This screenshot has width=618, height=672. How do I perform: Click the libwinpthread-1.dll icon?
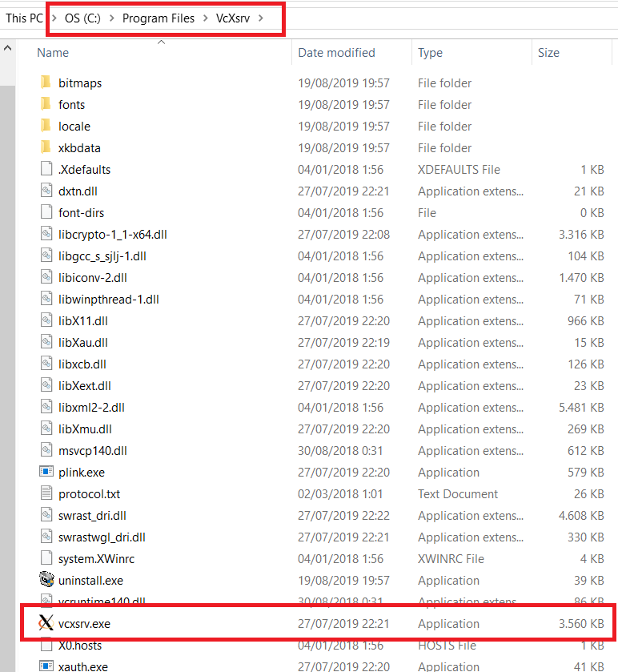coord(46,298)
